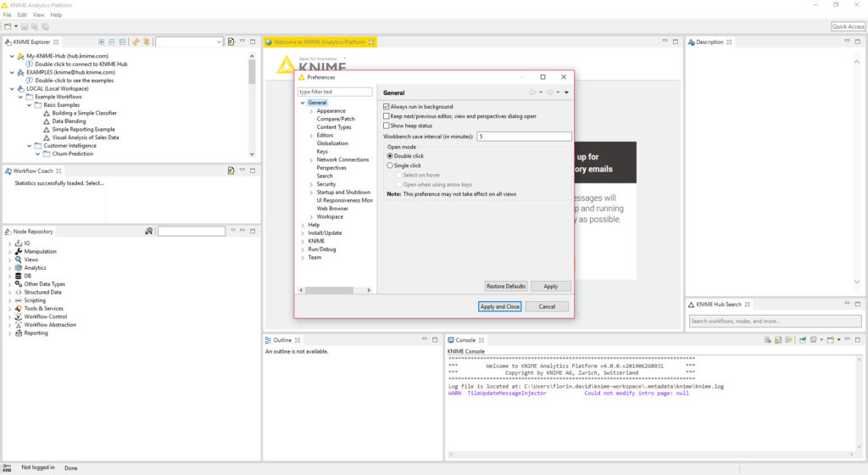Viewport: 868px width, 475px height.
Task: Click the Quick Access box
Action: (x=848, y=26)
